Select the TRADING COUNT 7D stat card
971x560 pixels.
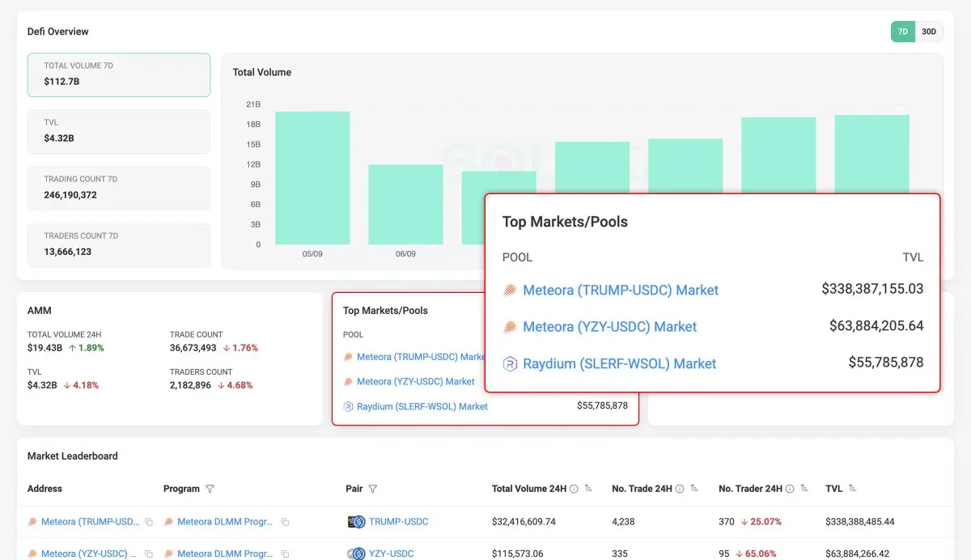pos(119,188)
